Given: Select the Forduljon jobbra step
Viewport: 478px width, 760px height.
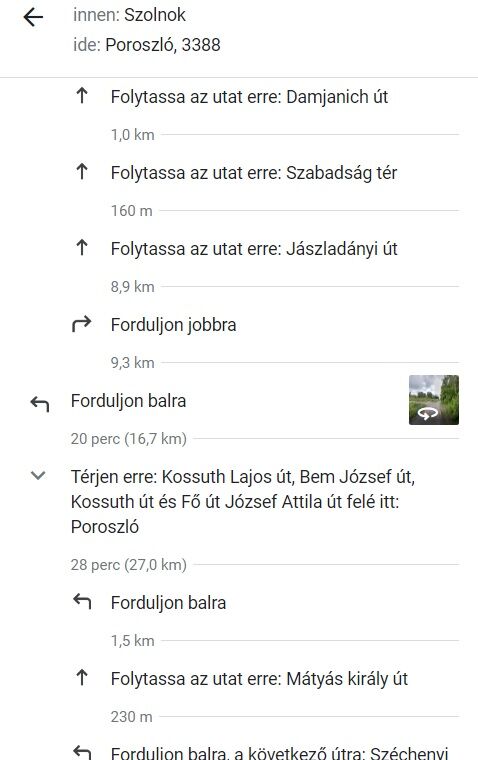Looking at the screenshot, I should [173, 325].
